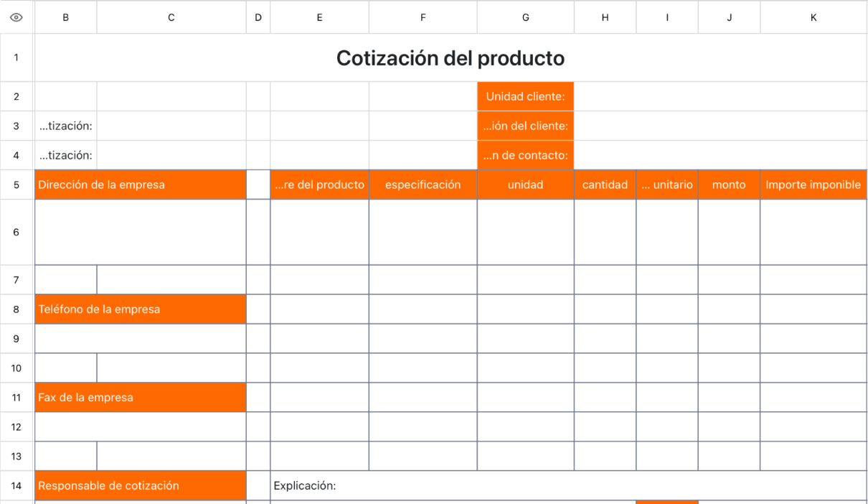Select row 2 header

coord(16,96)
